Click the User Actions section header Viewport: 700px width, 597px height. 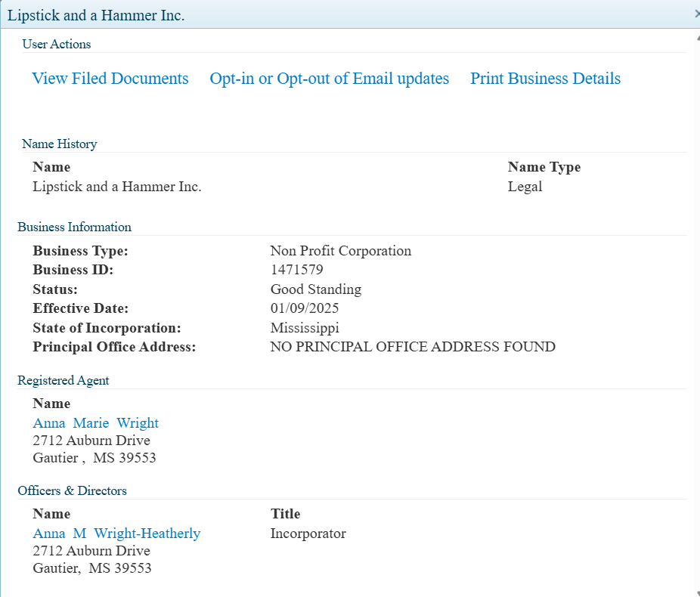point(57,44)
